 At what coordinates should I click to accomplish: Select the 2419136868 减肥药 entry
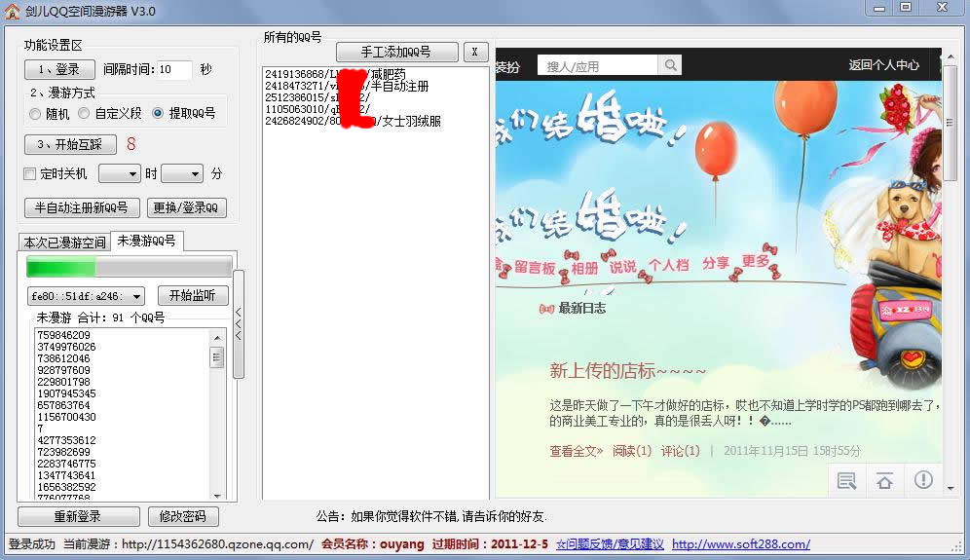click(x=335, y=74)
